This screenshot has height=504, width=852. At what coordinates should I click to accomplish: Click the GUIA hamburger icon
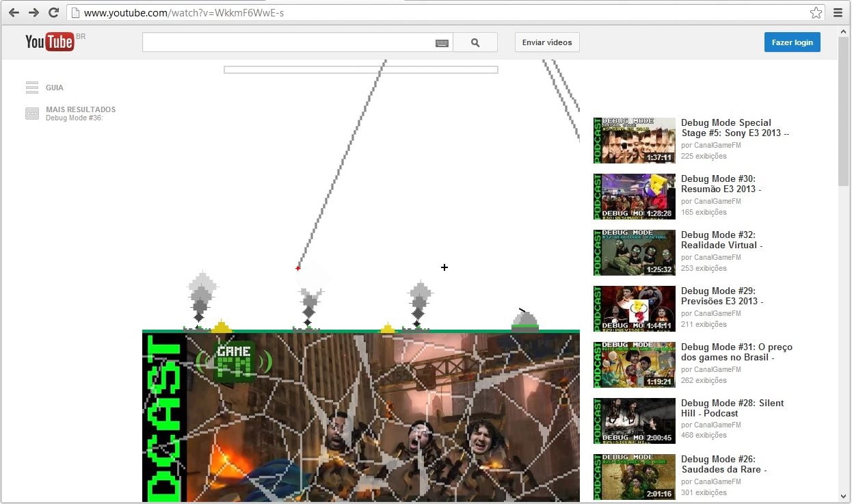pyautogui.click(x=31, y=87)
